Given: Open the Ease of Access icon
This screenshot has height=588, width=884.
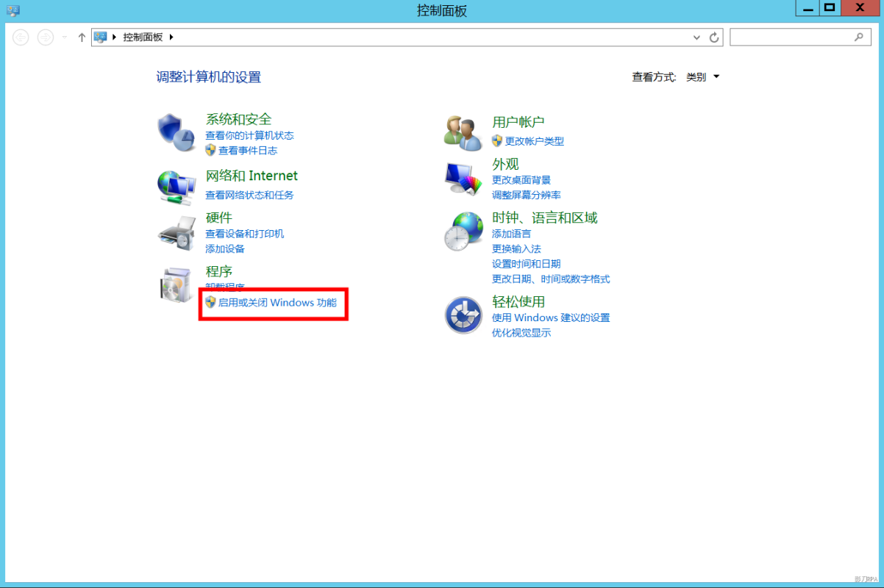Looking at the screenshot, I should click(x=463, y=315).
